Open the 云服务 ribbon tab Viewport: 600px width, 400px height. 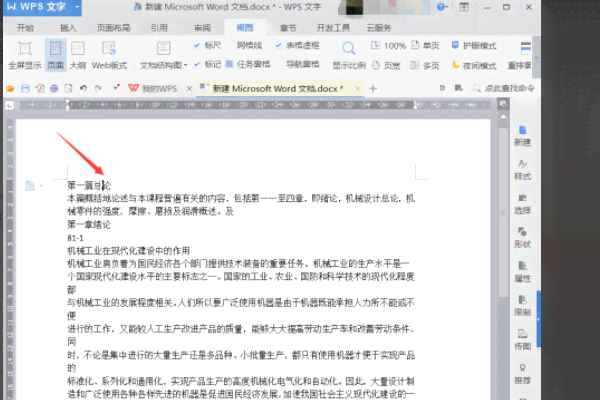378,28
